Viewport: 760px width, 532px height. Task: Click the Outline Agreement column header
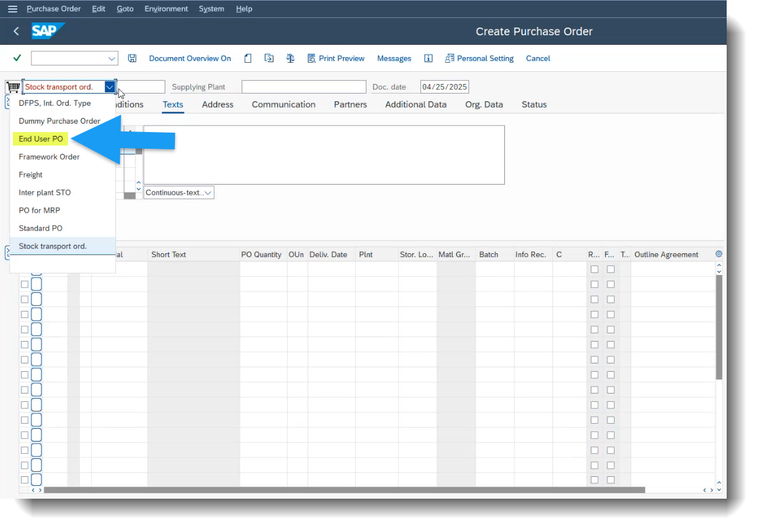click(x=672, y=254)
